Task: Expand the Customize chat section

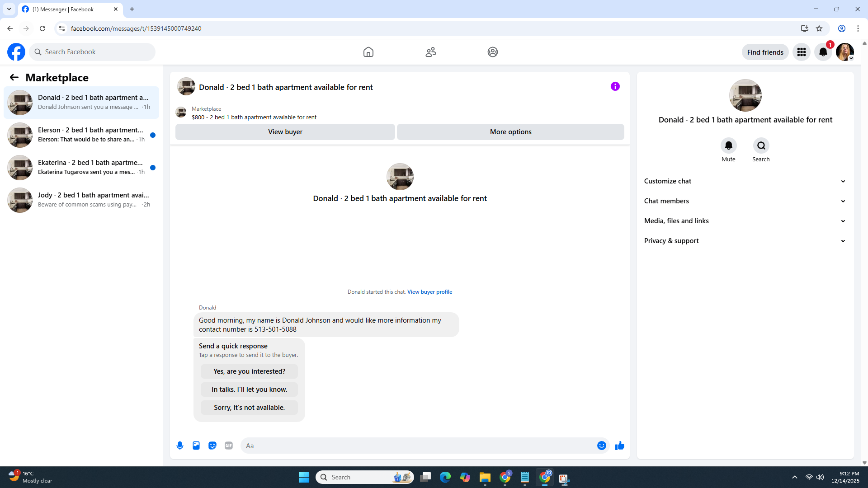Action: click(745, 181)
